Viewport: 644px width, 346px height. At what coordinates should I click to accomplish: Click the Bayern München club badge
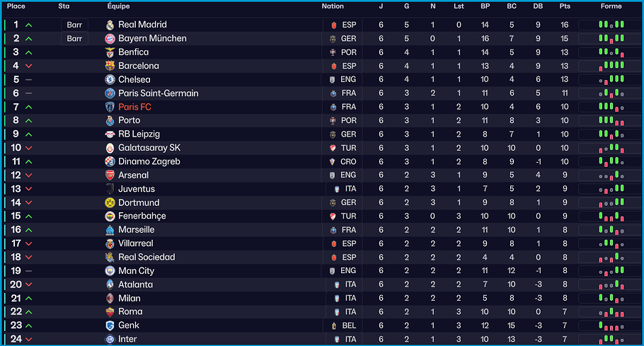click(110, 38)
